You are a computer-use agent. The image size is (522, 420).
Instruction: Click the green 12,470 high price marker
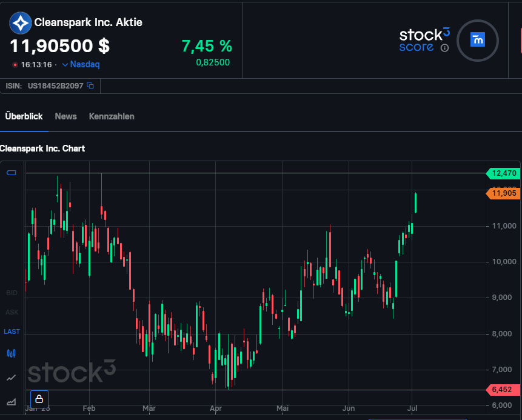click(503, 173)
